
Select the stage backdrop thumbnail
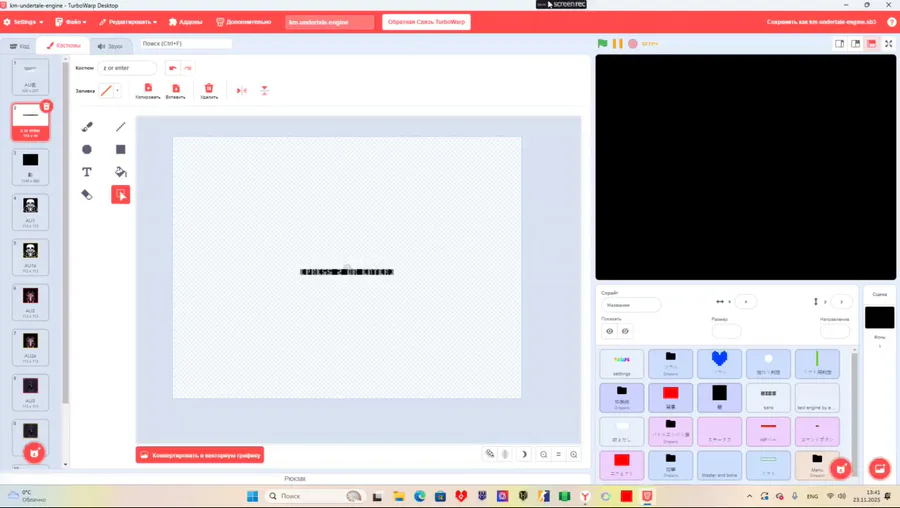(x=879, y=317)
